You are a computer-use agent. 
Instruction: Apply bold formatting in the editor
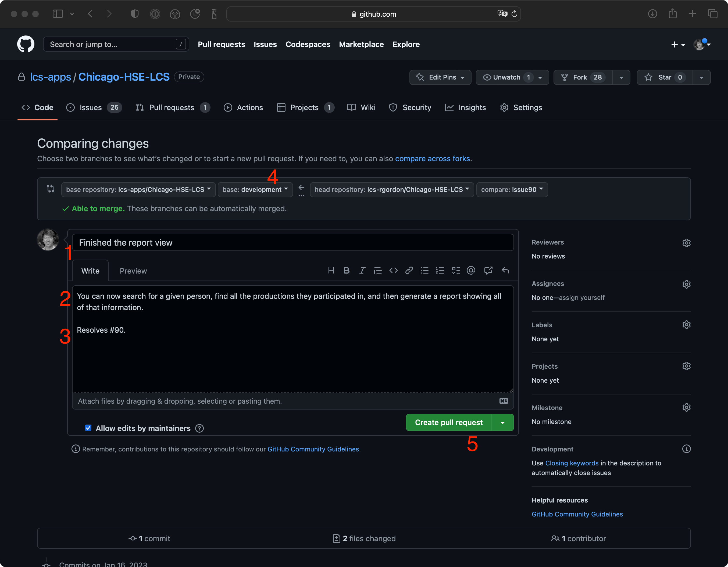coord(347,271)
